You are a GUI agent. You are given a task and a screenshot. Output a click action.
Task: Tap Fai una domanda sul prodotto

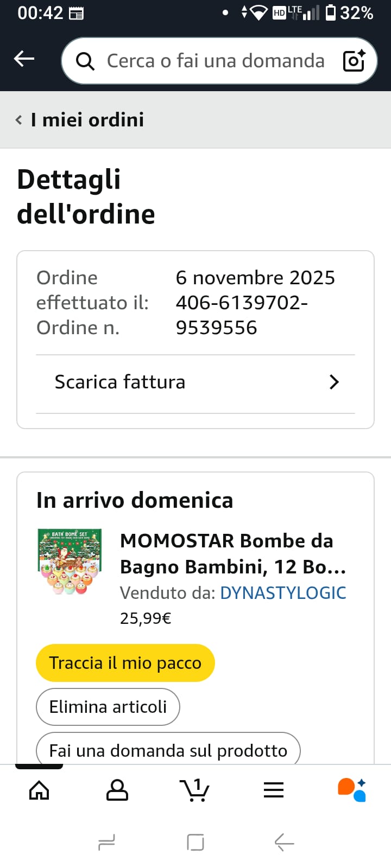pos(168,750)
